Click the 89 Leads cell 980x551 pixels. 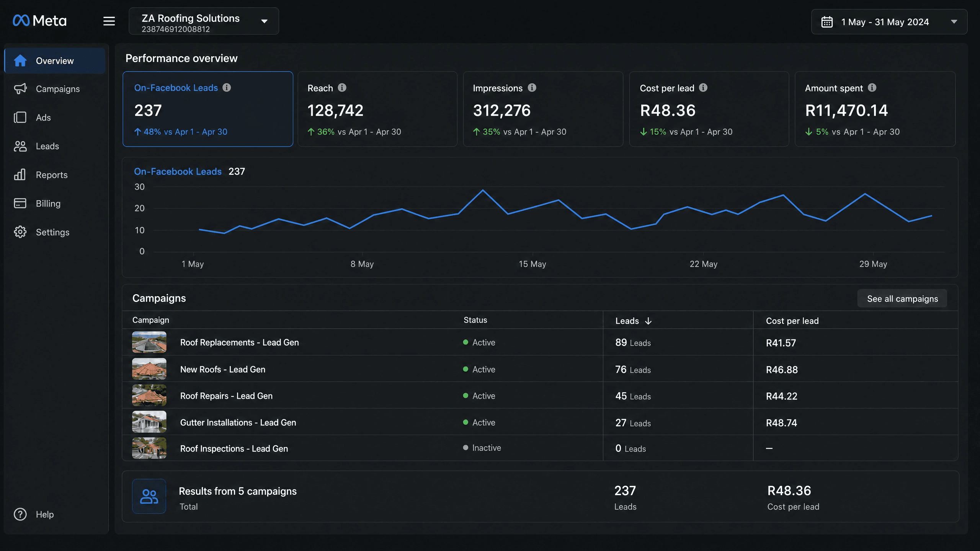point(633,342)
